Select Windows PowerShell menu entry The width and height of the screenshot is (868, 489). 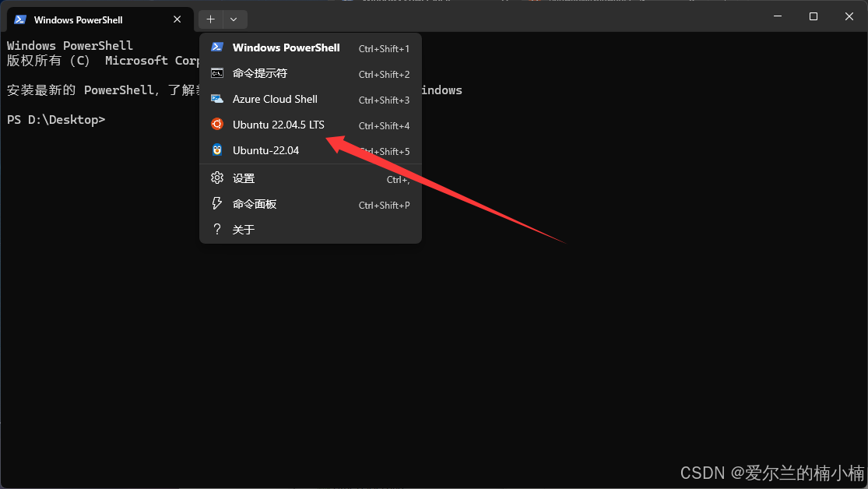click(311, 47)
